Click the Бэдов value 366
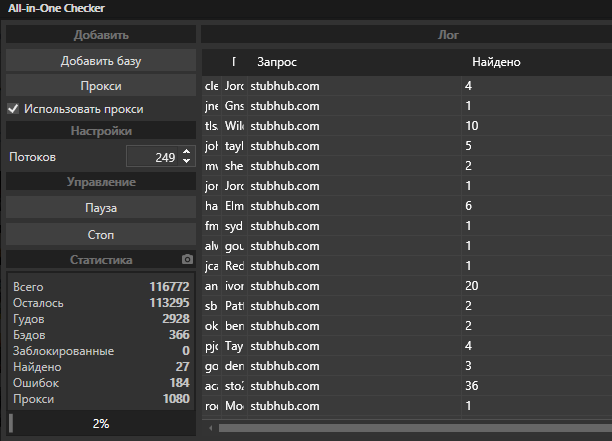The image size is (612, 441). coord(179,335)
